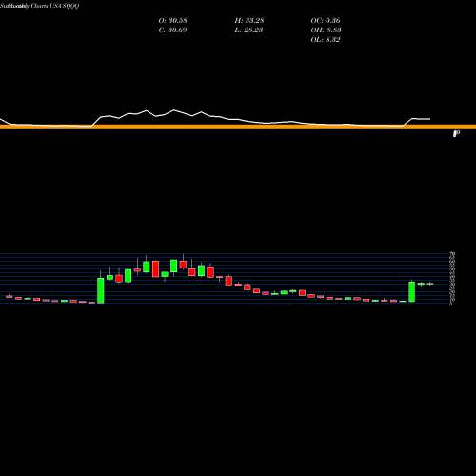Click the high value H: 33.28
Screen dimensions: 476x476
[249, 20]
